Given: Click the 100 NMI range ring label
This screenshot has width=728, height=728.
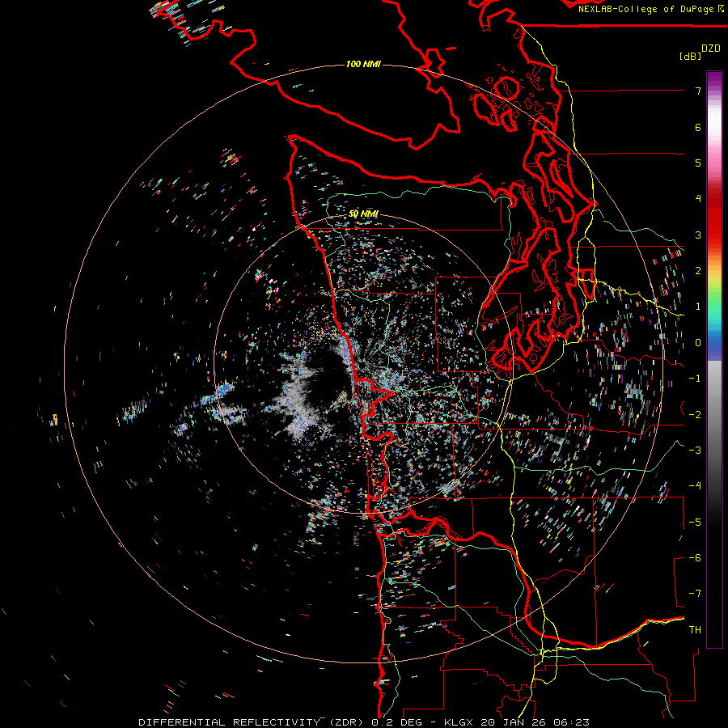Looking at the screenshot, I should pos(363,64).
